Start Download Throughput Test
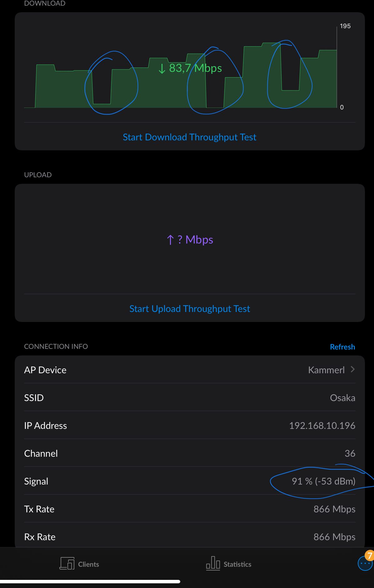Viewport: 374px width, 588px height. click(x=189, y=137)
